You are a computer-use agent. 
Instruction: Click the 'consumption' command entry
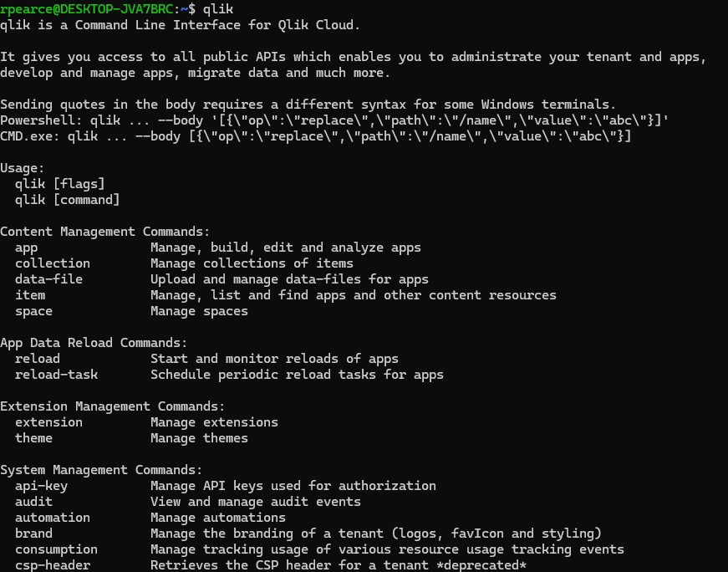point(56,549)
